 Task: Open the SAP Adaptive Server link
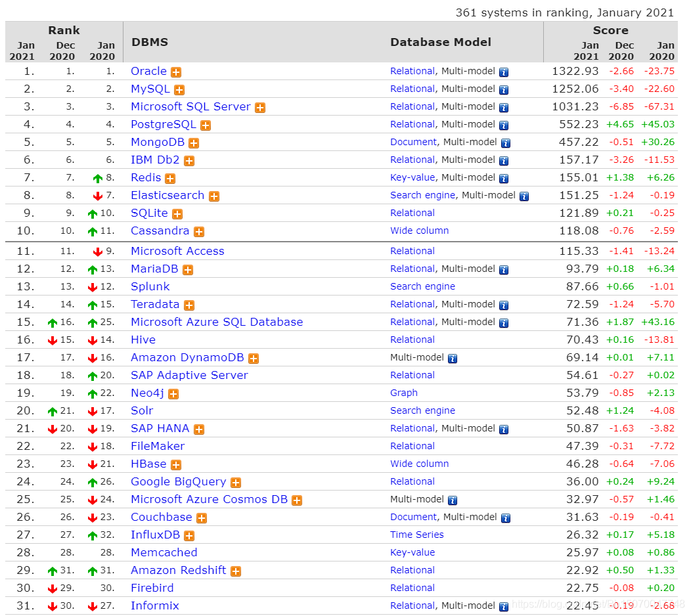click(x=189, y=376)
